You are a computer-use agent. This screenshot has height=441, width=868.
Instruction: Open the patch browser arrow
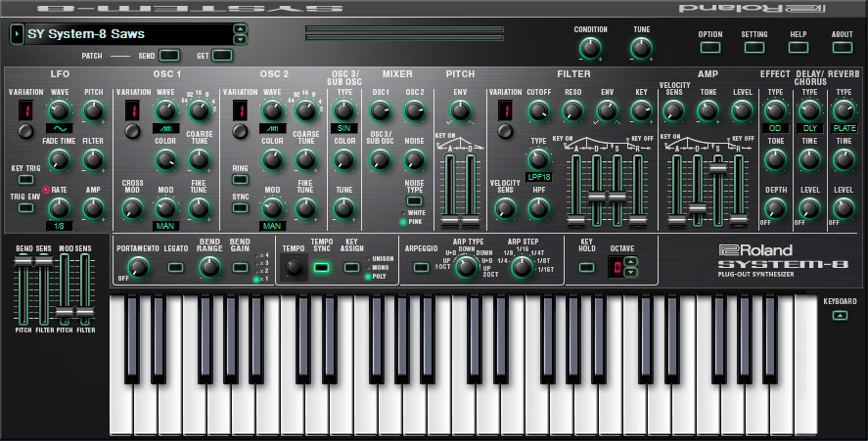pos(18,34)
